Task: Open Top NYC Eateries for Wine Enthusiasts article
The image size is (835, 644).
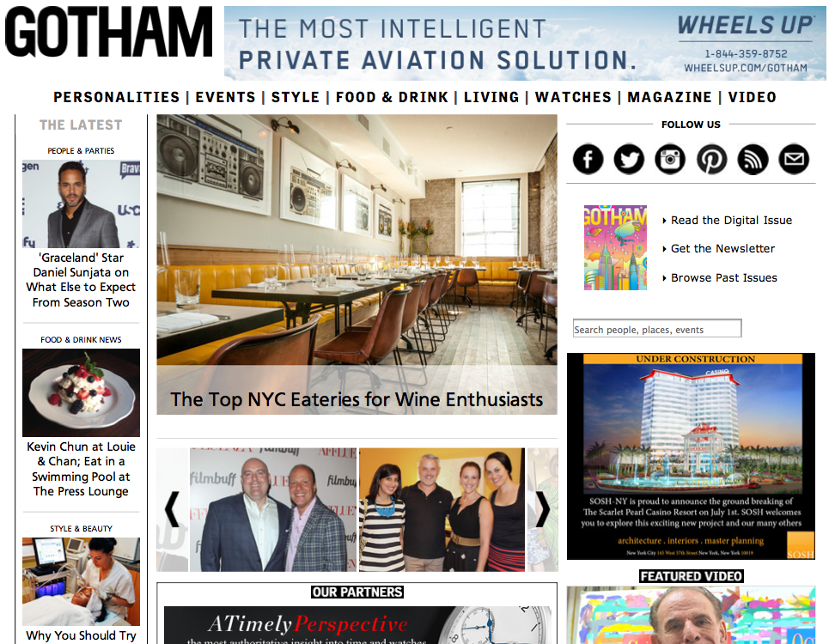Action: click(x=357, y=399)
